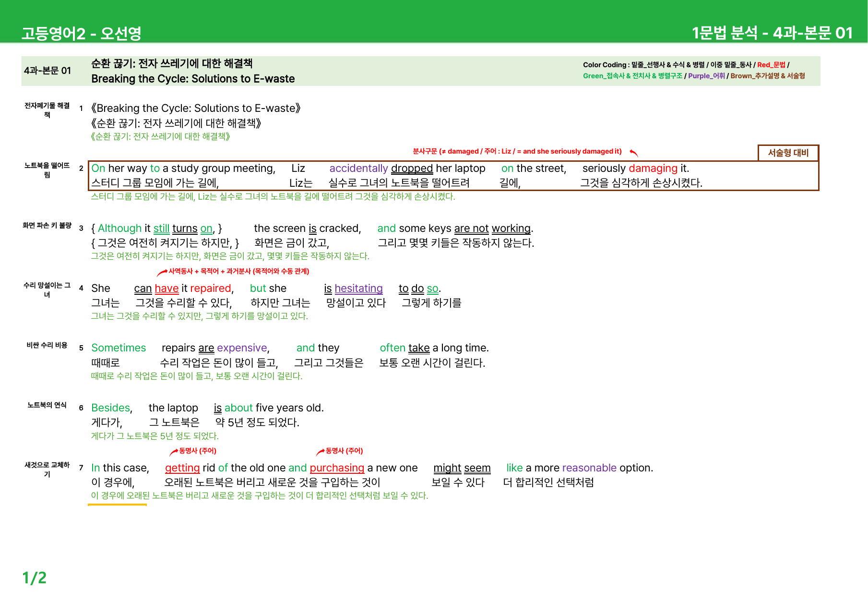Click the phrase 'is about five years old.'
Screen dimensions: 868x614
[269, 408]
